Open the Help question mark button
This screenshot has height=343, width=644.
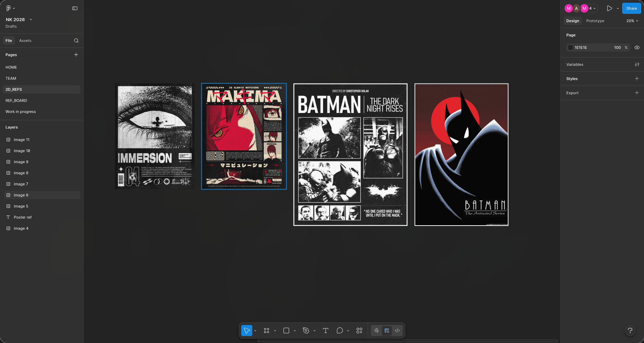(630, 331)
